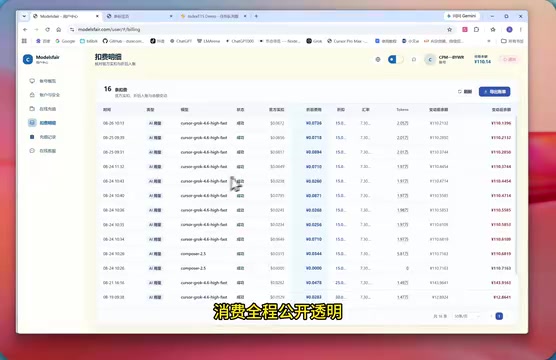Image resolution: width=556 pixels, height=360 pixels.
Task: Select the row dated 08-19 09:38
Action: (x=307, y=297)
